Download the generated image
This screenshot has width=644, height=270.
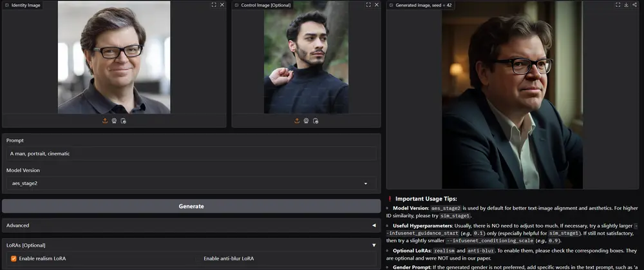[x=626, y=5]
